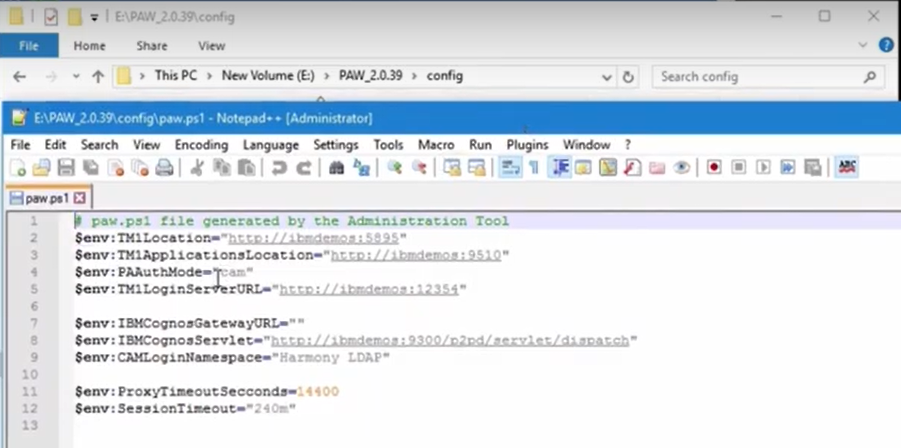Open Explorer help question mark icon
Screen dimensions: 901x448
pos(886,45)
